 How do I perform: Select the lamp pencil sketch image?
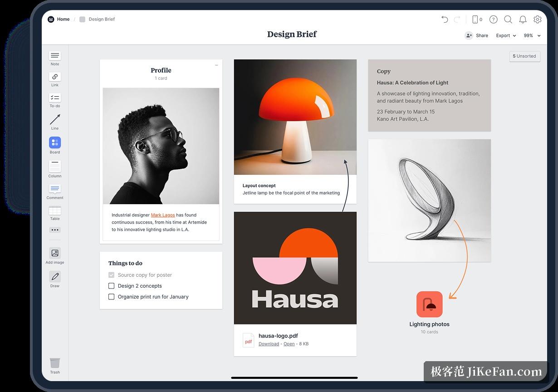429,201
